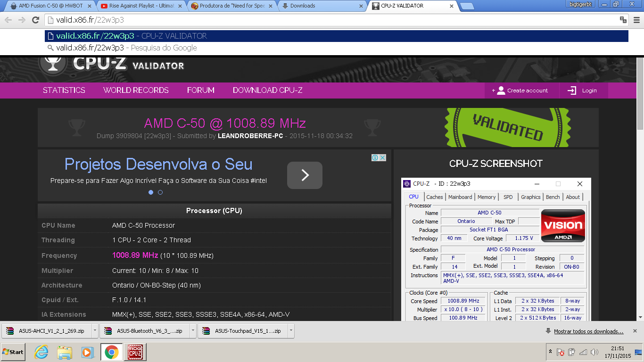The width and height of the screenshot is (644, 362).
Task: Click the Start button
Action: [x=13, y=352]
